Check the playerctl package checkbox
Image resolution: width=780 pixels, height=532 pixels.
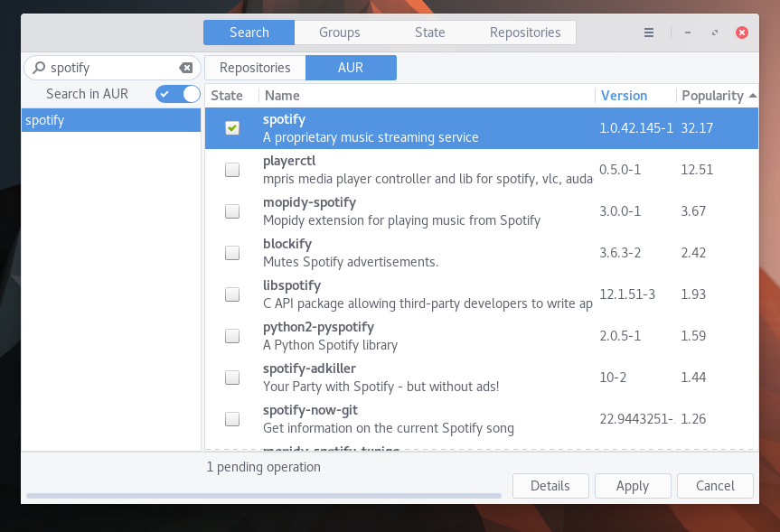pos(232,170)
